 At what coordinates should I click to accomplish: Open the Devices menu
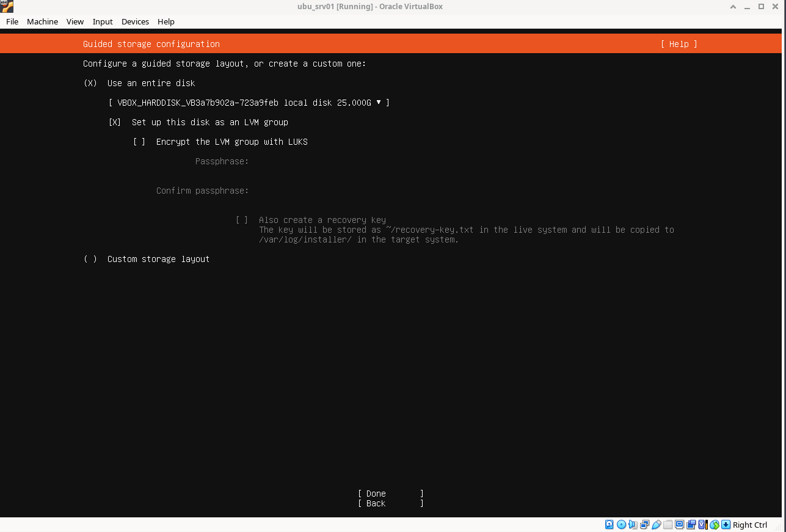point(135,21)
